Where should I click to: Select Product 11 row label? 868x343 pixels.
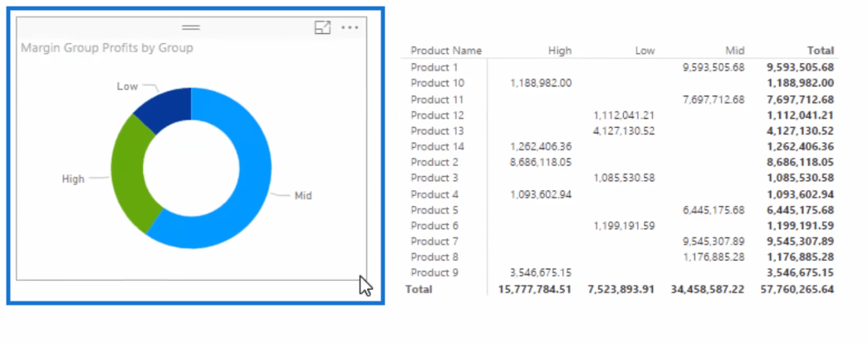coord(437,100)
